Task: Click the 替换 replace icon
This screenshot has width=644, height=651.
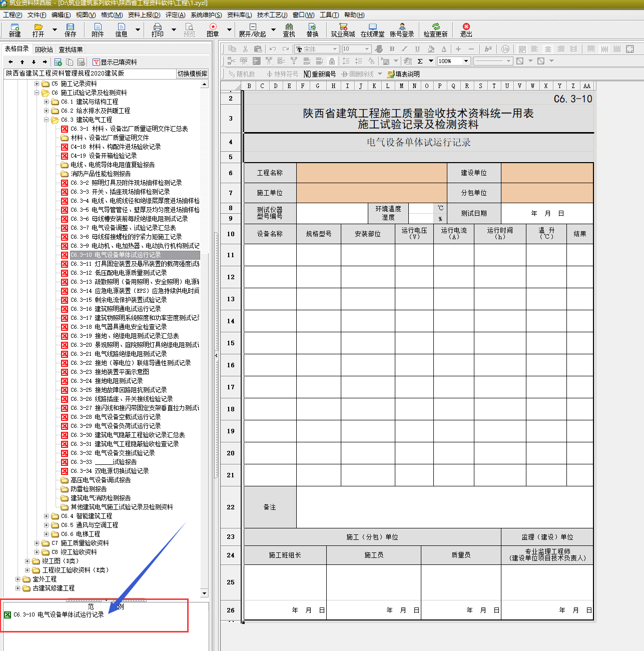Action: (312, 30)
